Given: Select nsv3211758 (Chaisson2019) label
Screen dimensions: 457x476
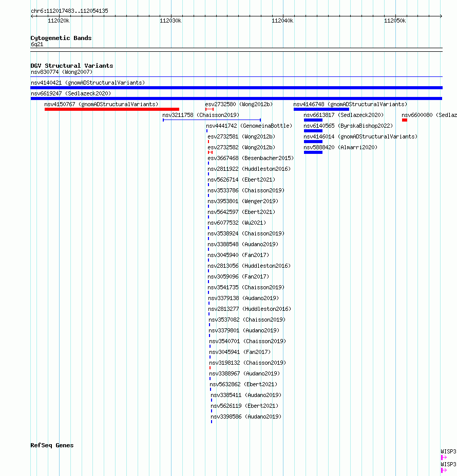Looking at the screenshot, I should pos(201,115).
